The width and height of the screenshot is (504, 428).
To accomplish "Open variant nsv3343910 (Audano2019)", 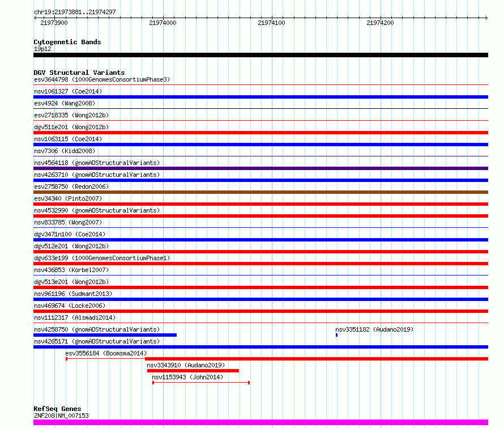I will pos(186,365).
